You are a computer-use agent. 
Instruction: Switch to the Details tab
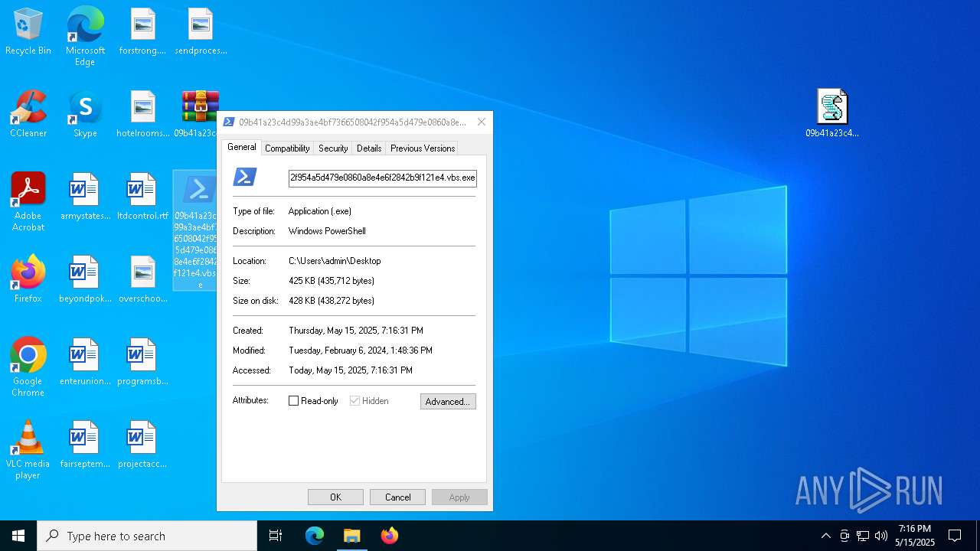pos(369,148)
